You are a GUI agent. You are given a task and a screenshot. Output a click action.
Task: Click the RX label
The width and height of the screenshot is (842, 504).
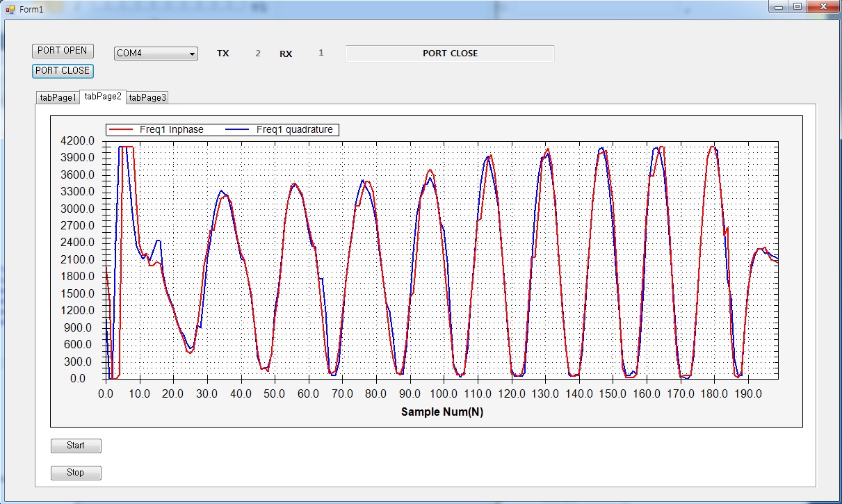point(286,54)
